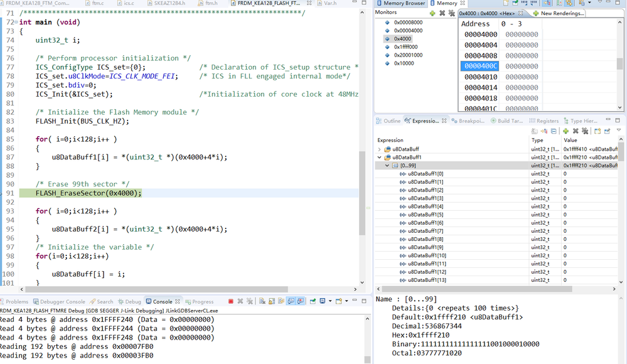Viewport: 627px width, 364px height.
Task: Click Expressions panel horizontal scrollbar
Action: [476, 289]
